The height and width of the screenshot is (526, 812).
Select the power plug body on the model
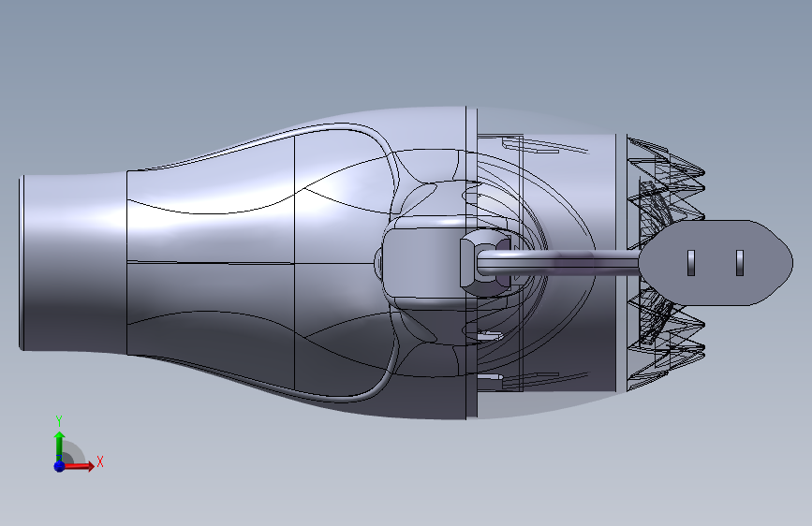716,262
